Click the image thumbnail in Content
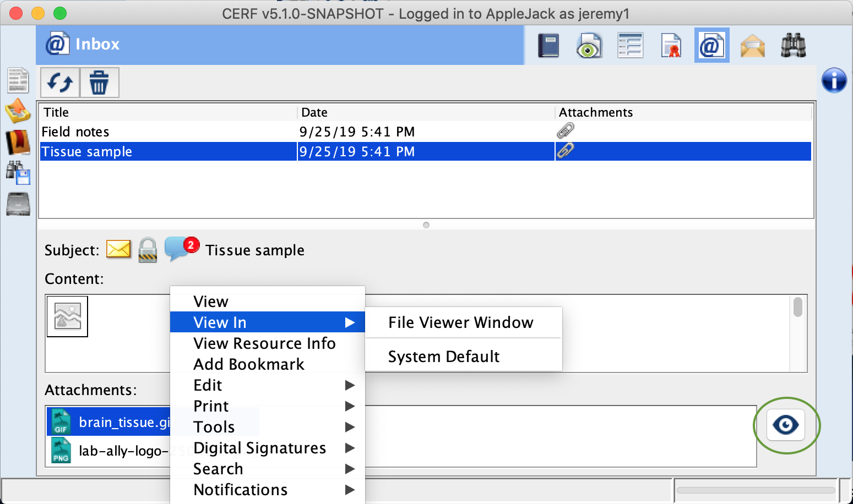The image size is (853, 504). point(67,316)
